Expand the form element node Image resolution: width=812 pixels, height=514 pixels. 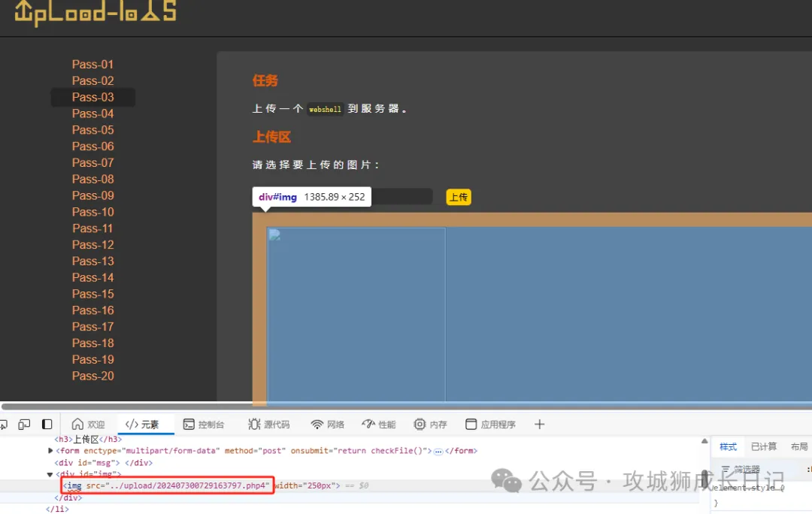tap(50, 451)
